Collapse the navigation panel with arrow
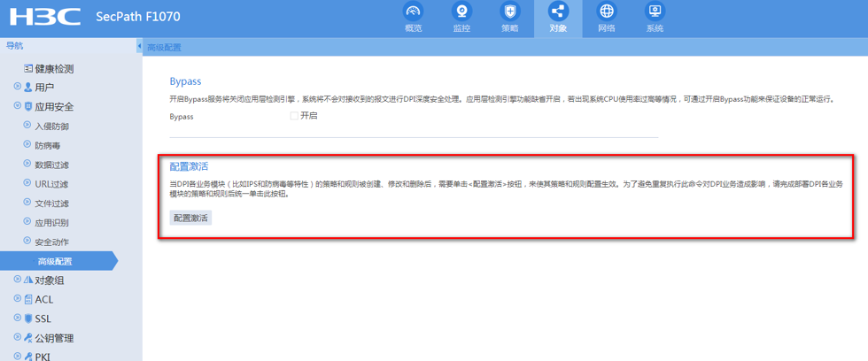 click(139, 47)
